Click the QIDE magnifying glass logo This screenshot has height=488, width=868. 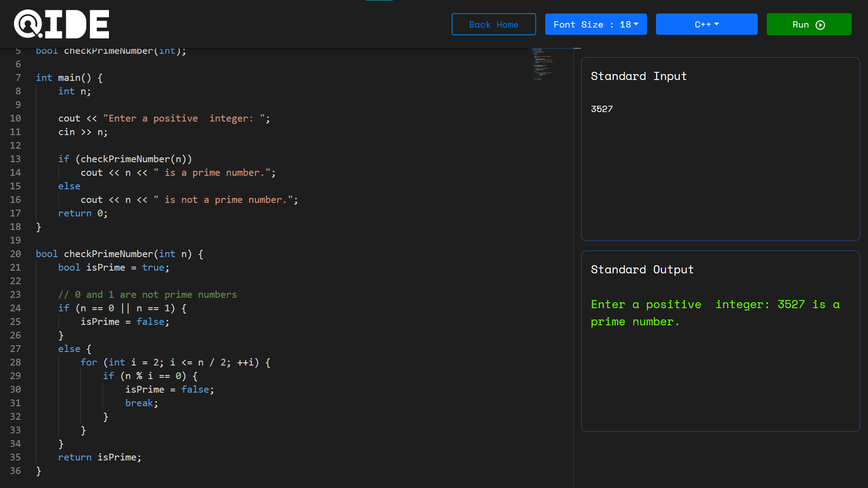27,24
